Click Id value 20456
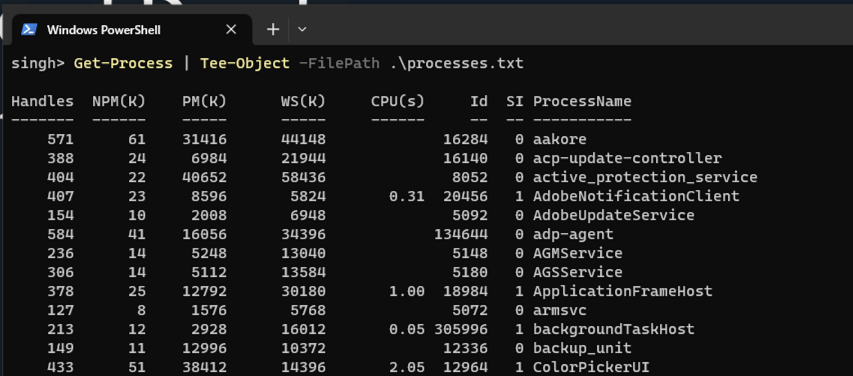Image resolution: width=853 pixels, height=376 pixels. [465, 196]
